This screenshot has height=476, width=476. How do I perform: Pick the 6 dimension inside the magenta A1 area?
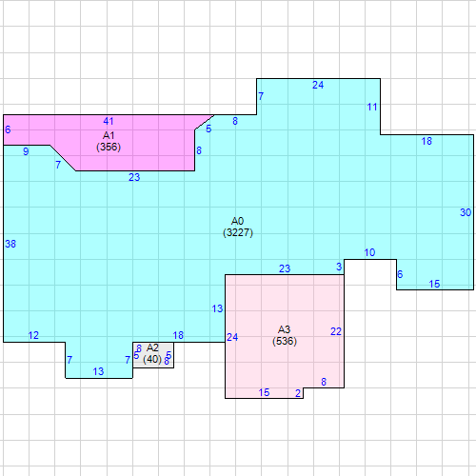[x=8, y=129]
